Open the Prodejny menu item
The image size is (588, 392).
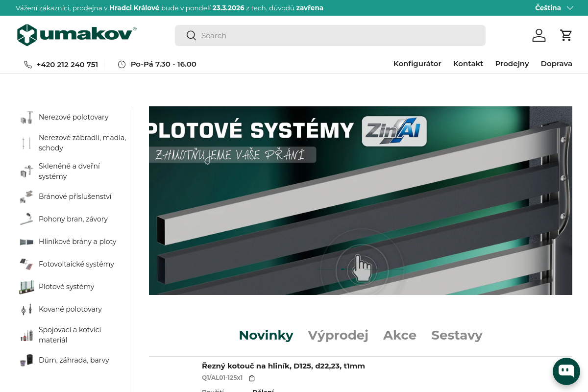tap(512, 64)
